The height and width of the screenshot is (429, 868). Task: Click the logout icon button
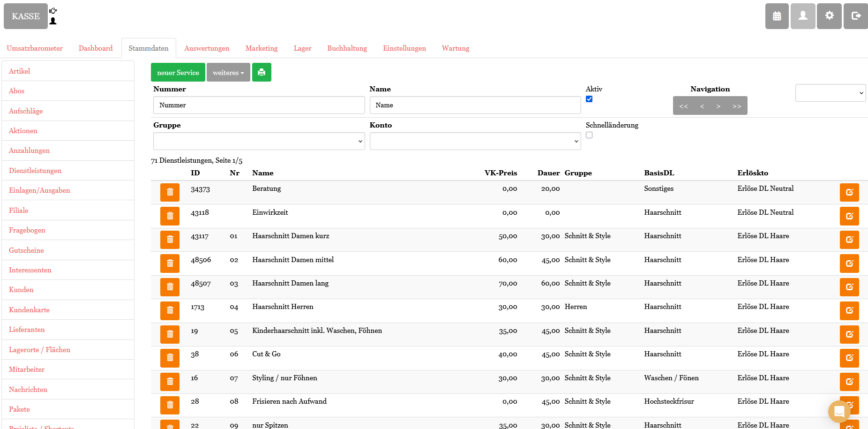point(855,16)
